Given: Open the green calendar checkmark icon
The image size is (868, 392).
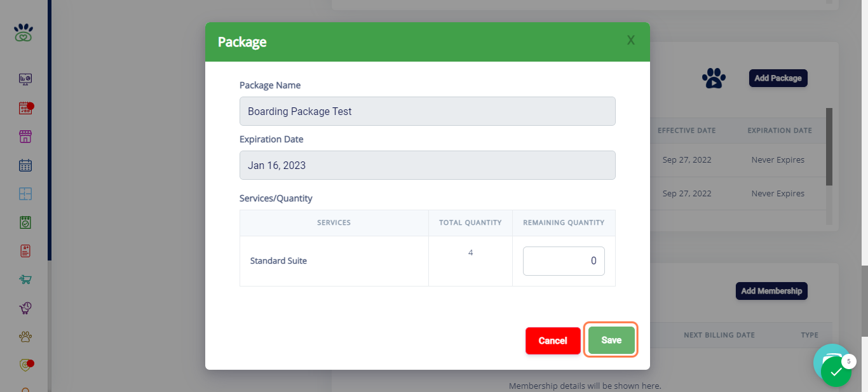Looking at the screenshot, I should click(x=25, y=222).
